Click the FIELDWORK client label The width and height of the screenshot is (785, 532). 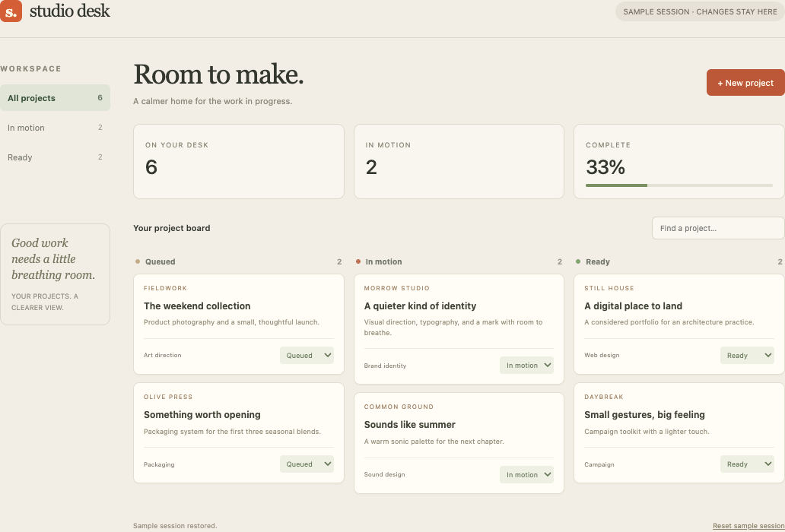coord(165,288)
